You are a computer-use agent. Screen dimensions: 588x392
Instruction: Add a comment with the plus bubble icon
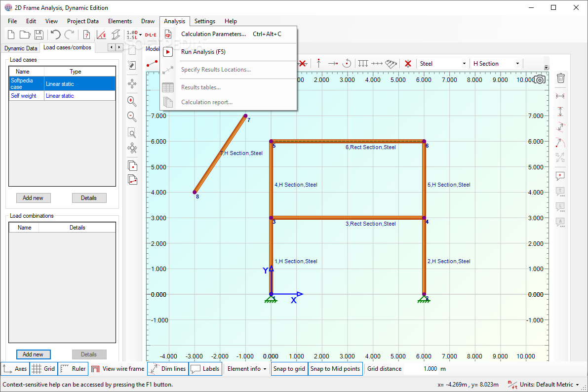click(560, 176)
